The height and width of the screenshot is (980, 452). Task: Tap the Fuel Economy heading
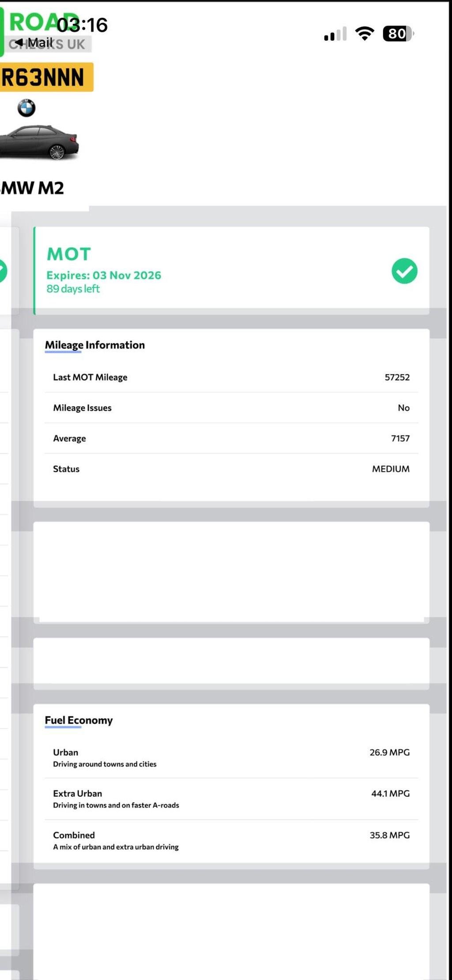click(x=79, y=720)
